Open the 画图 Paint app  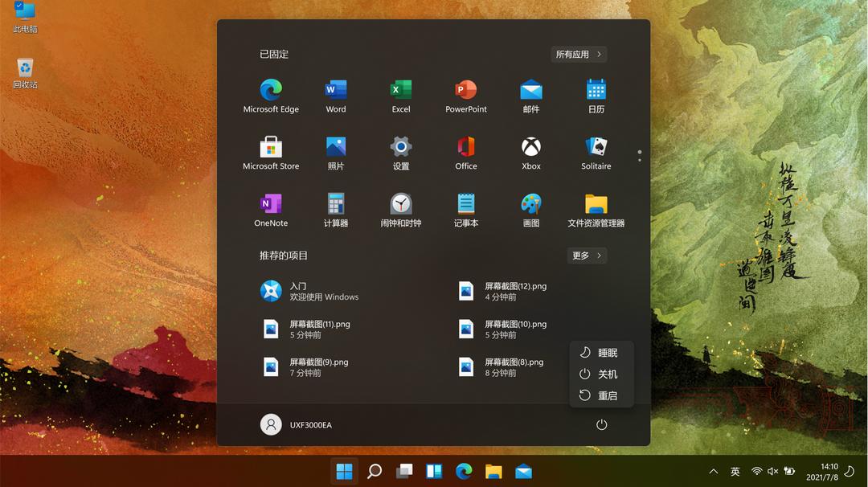pos(530,207)
